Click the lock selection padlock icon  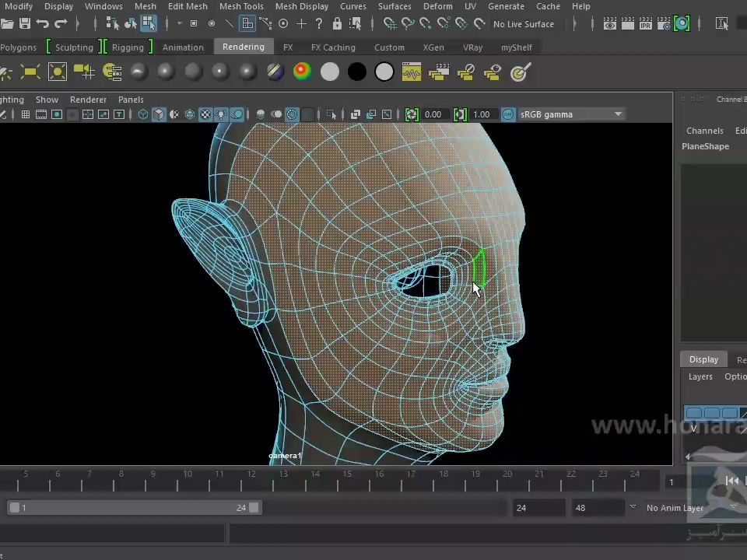coord(337,24)
